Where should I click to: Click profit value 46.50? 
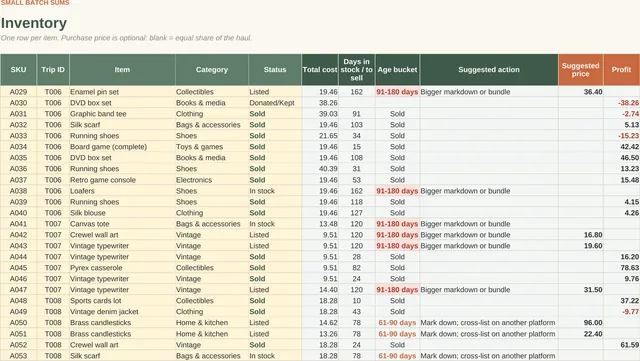pyautogui.click(x=621, y=158)
